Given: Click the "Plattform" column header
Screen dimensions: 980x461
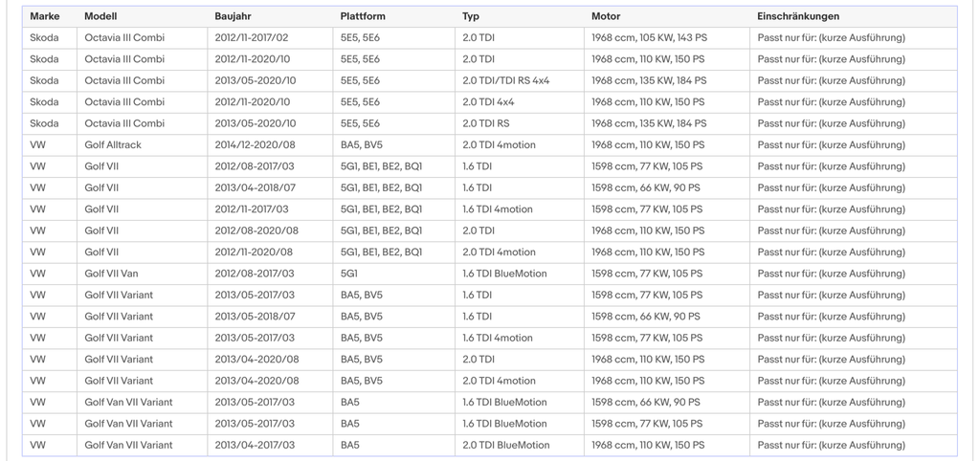Looking at the screenshot, I should click(x=363, y=16).
